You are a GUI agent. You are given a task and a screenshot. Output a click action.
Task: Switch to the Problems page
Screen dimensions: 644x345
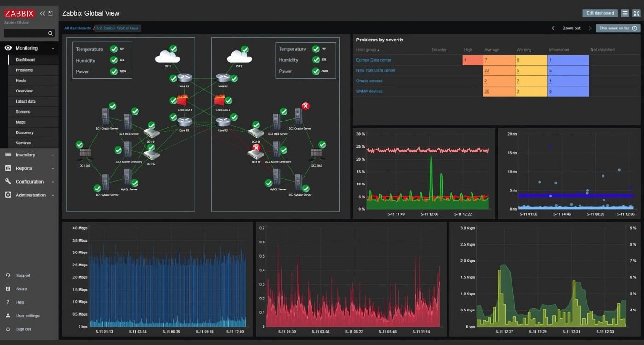pos(25,70)
